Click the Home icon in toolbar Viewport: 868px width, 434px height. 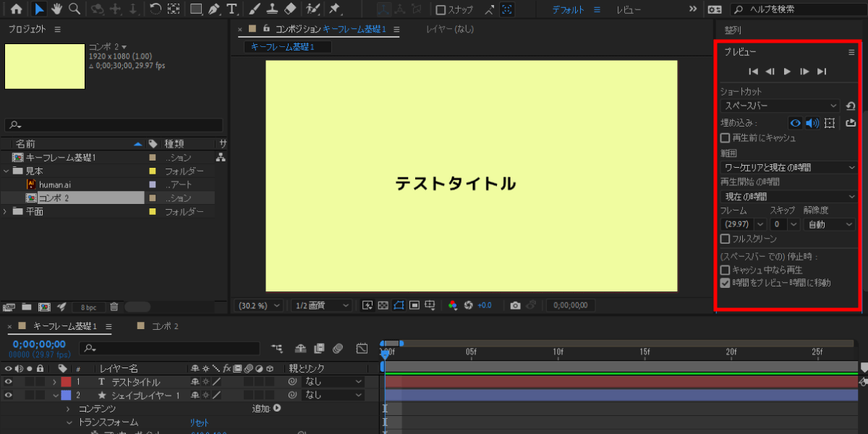[16, 9]
